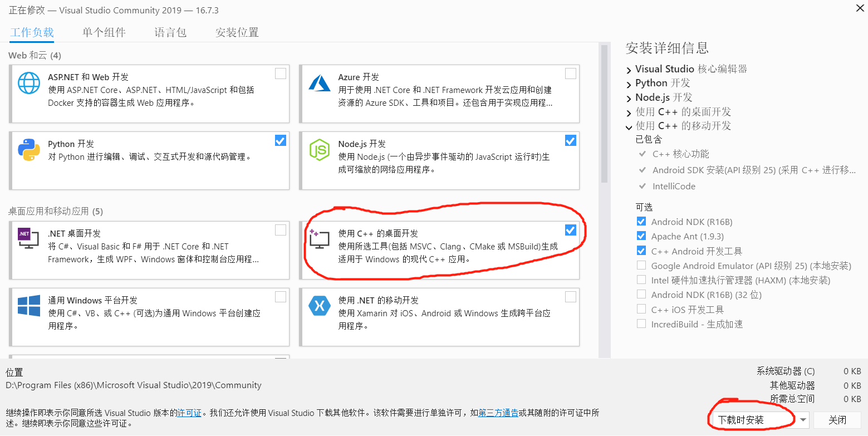The image size is (868, 436).
Task: Click the 'Python 开发' workload card title
Action: click(70, 144)
